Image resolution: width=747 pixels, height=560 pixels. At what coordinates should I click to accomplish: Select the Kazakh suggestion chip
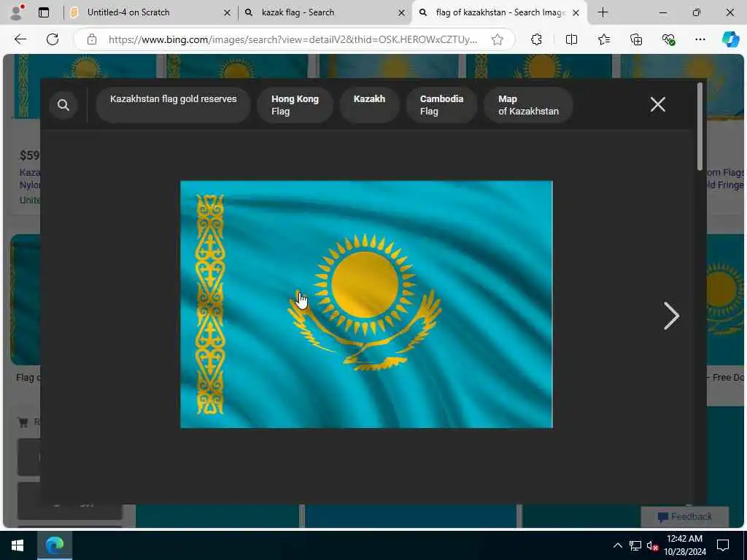[369, 105]
